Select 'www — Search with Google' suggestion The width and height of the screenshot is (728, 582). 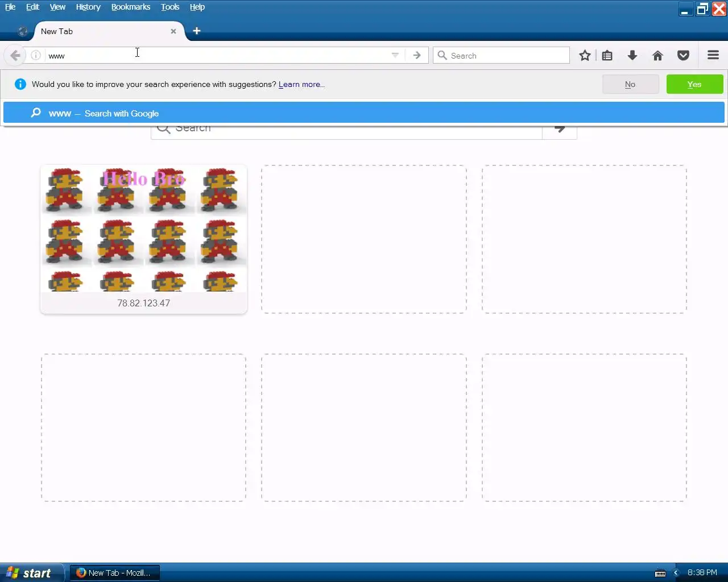364,113
